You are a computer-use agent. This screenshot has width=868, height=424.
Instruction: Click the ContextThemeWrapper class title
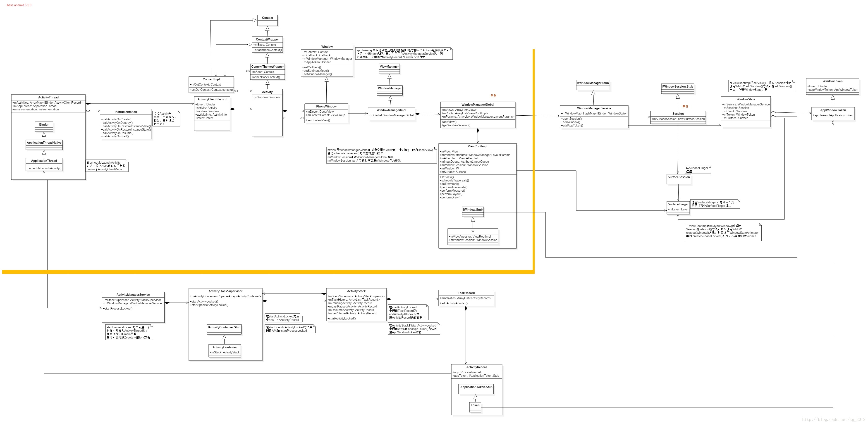[x=268, y=67]
